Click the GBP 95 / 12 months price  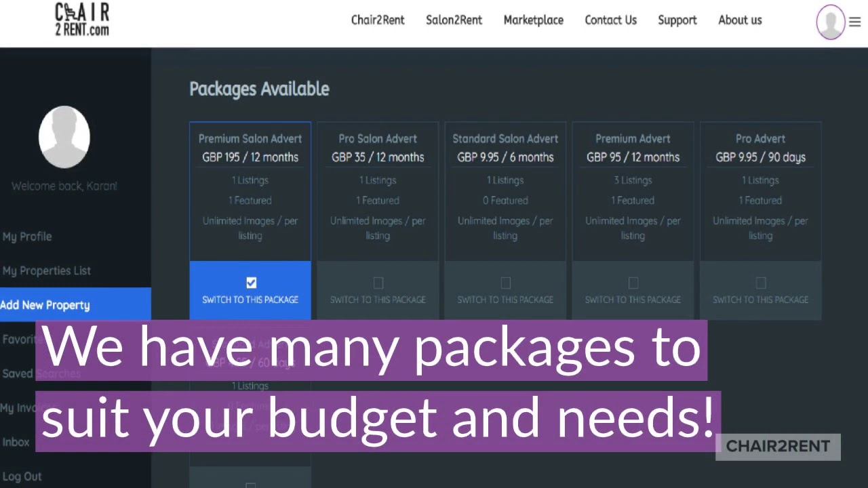[633, 157]
